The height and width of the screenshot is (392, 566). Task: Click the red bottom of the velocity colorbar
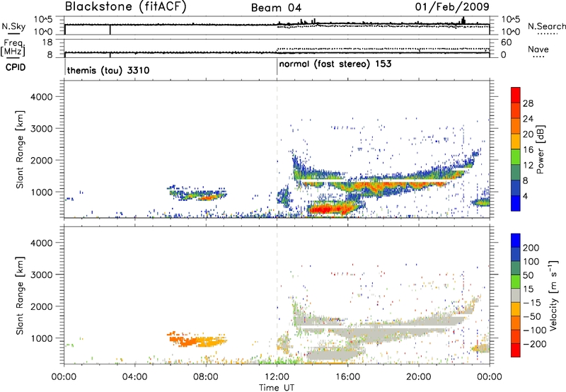pos(516,350)
